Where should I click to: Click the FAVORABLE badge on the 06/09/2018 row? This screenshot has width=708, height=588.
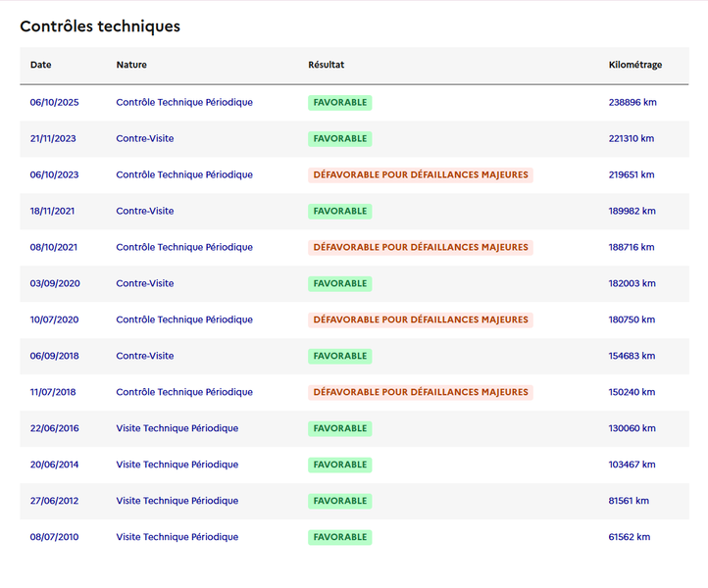click(x=340, y=356)
